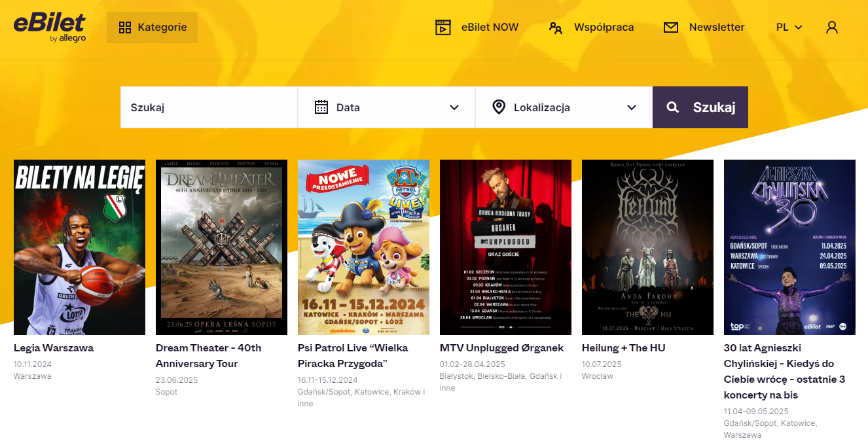The height and width of the screenshot is (441, 868).
Task: Click the date range 01.02-28.04.2025
Action: [473, 364]
